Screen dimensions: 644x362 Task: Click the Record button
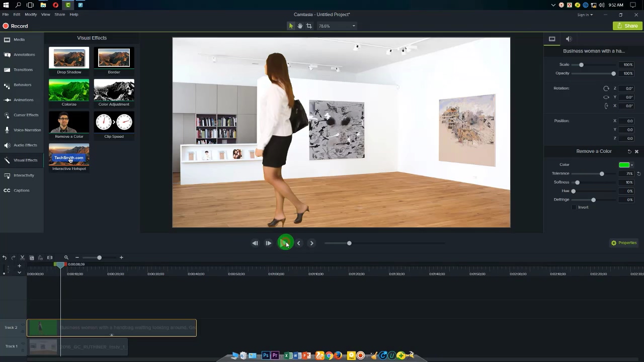coord(15,26)
